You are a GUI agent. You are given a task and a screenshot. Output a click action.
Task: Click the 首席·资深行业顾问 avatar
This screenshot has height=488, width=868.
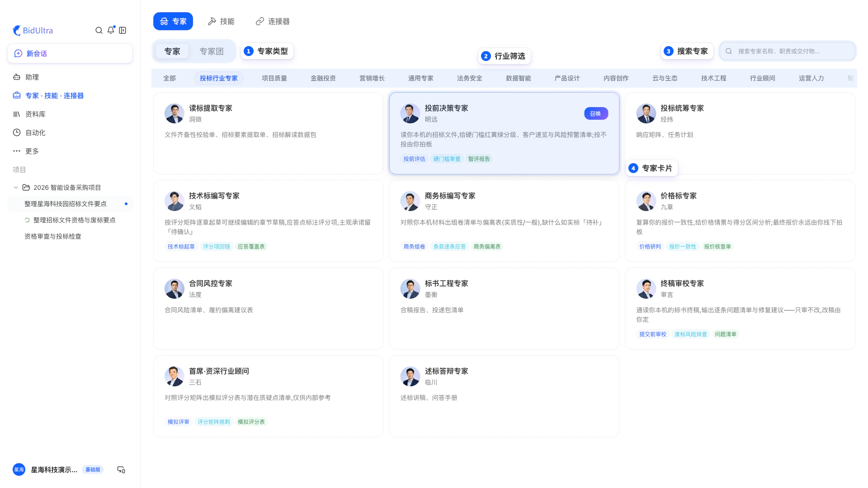[x=175, y=376]
